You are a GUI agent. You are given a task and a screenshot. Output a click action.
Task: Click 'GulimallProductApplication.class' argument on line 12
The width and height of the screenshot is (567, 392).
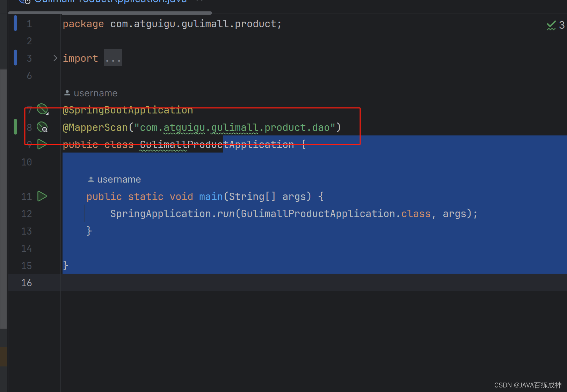click(x=336, y=214)
